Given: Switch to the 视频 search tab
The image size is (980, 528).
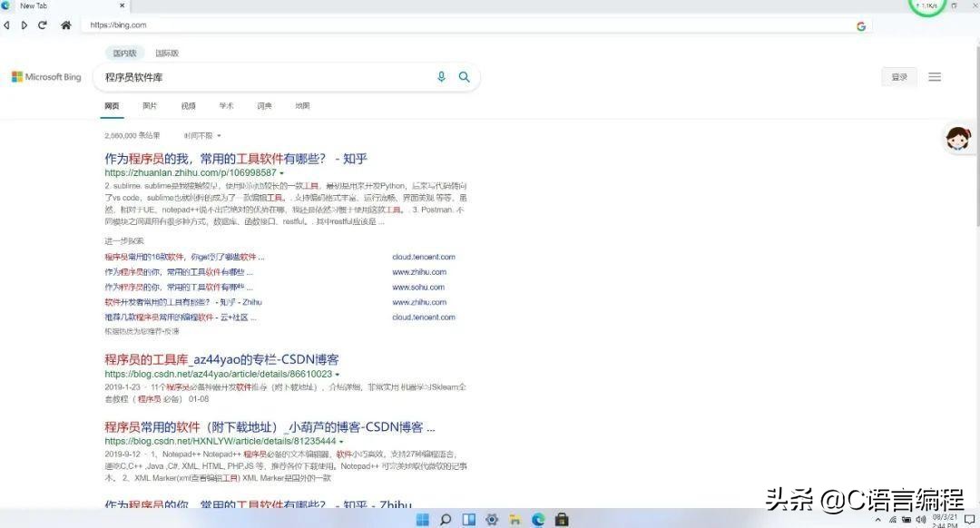Looking at the screenshot, I should (x=188, y=106).
